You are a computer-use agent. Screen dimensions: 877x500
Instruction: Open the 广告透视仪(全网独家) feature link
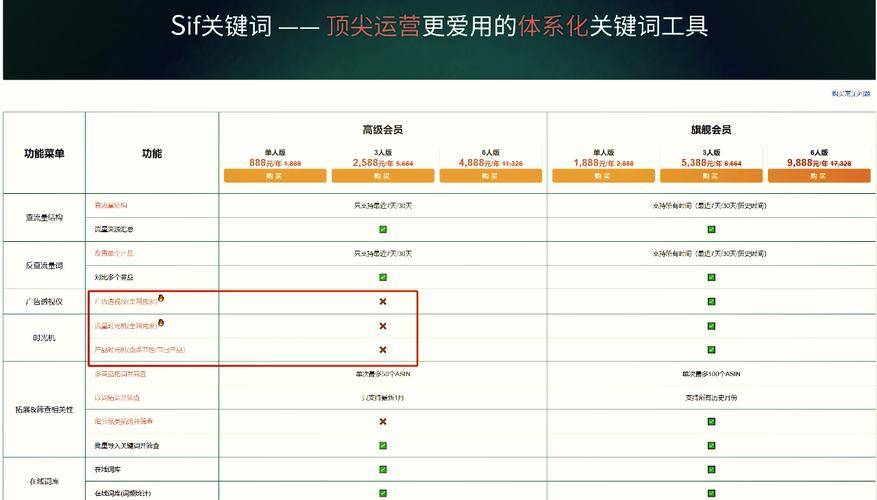125,301
